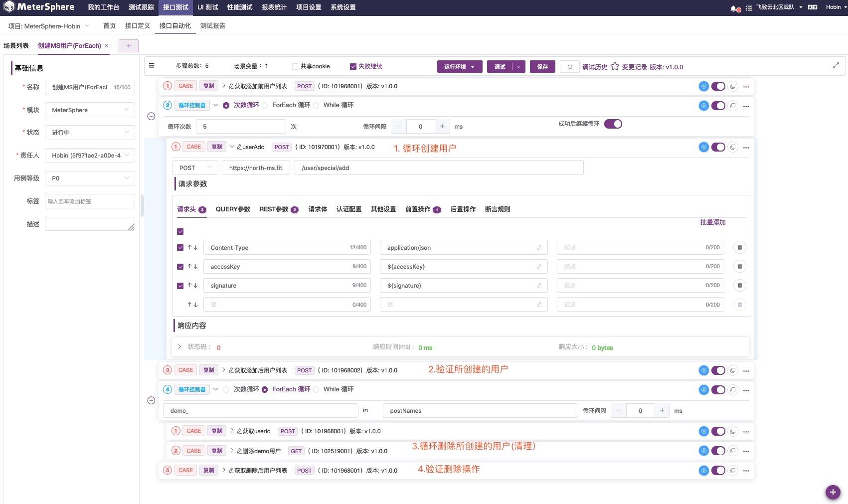This screenshot has height=504, width=848.
Task: Click the plus stepper to increase 循环间隔
Action: 443,126
